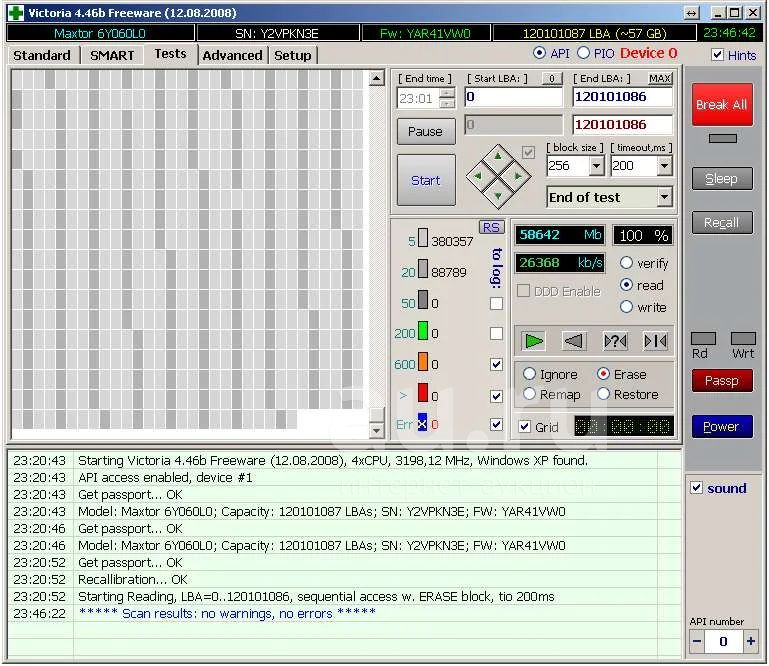The width and height of the screenshot is (769, 666).
Task: Open the timeout ms dropdown
Action: coord(664,166)
